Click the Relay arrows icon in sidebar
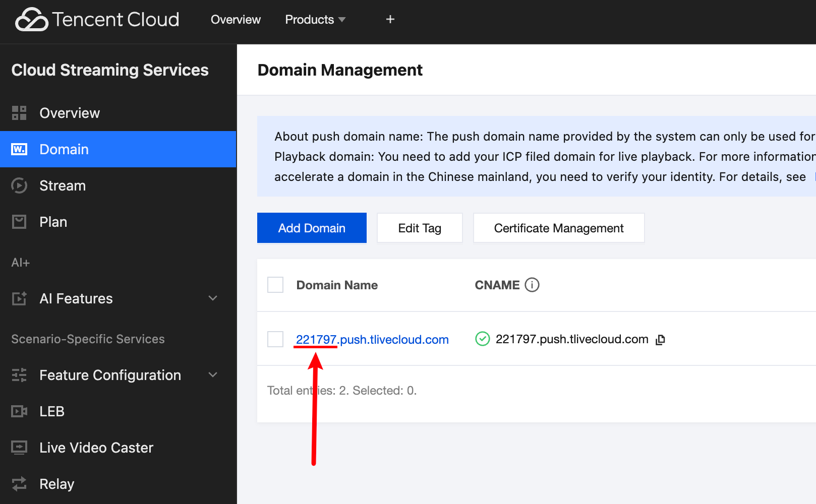This screenshot has height=504, width=816. pos(19,484)
